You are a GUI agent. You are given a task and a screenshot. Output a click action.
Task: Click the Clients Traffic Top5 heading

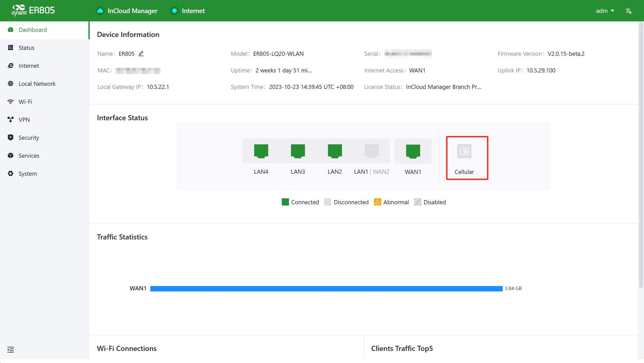(402, 348)
